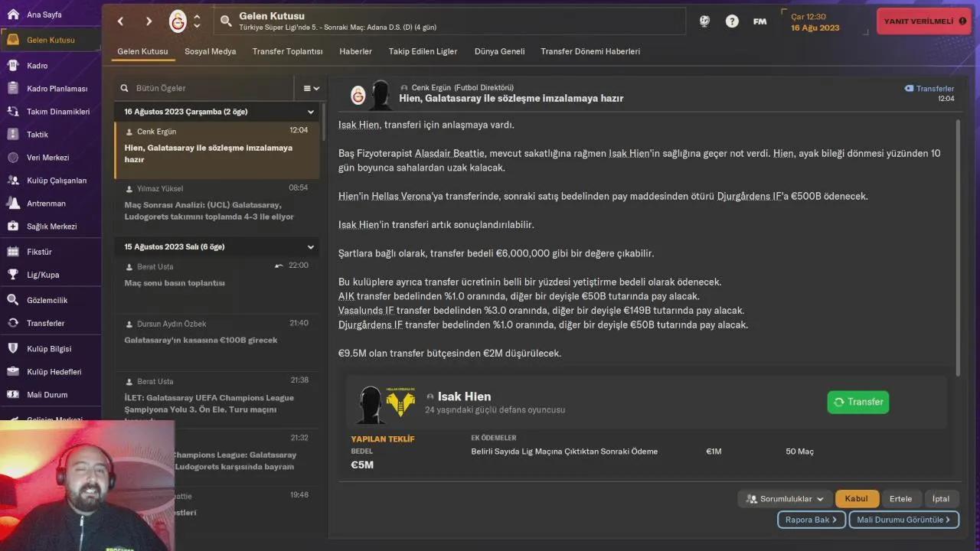Click the Alasdair Beattie name link
980x551 pixels.
pos(449,153)
